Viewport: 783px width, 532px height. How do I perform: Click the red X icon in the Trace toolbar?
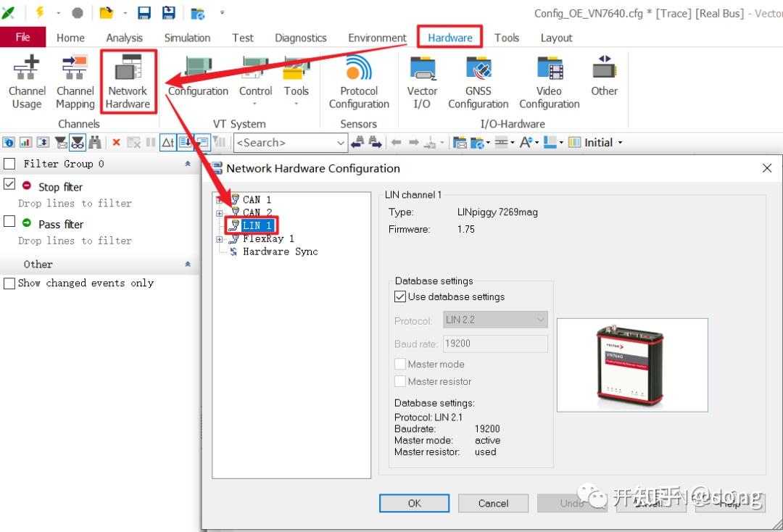(x=116, y=143)
